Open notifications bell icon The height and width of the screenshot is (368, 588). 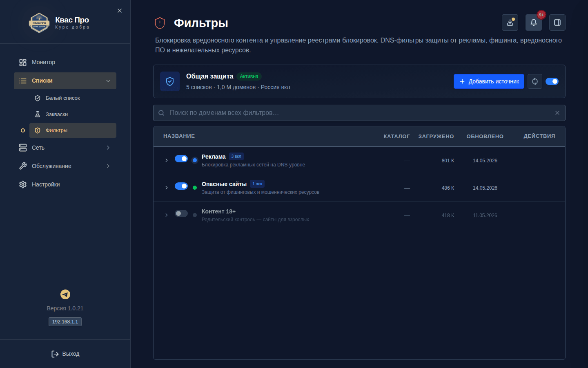click(x=534, y=22)
